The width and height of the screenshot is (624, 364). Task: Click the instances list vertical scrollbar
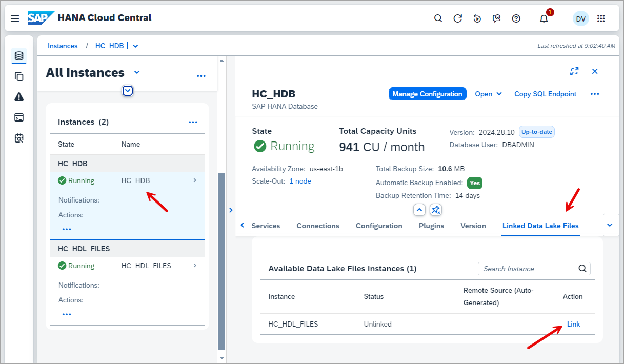(222, 261)
